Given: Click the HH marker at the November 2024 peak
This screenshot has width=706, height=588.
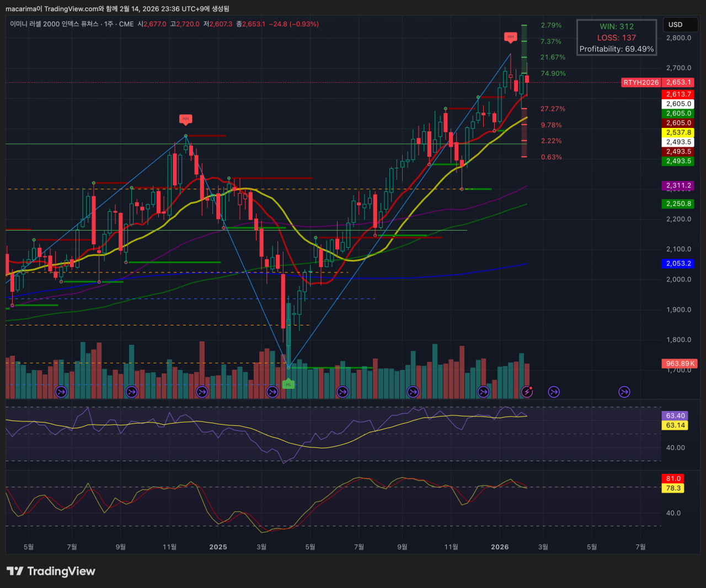Looking at the screenshot, I should [x=185, y=119].
